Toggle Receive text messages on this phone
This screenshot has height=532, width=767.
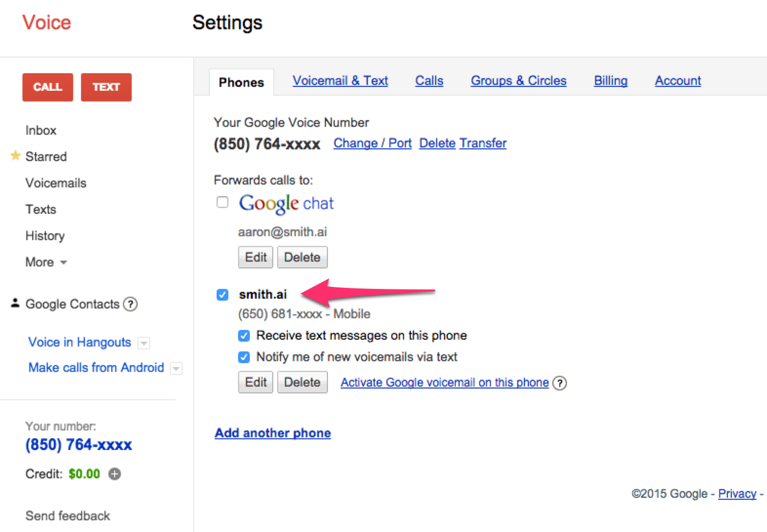click(244, 336)
